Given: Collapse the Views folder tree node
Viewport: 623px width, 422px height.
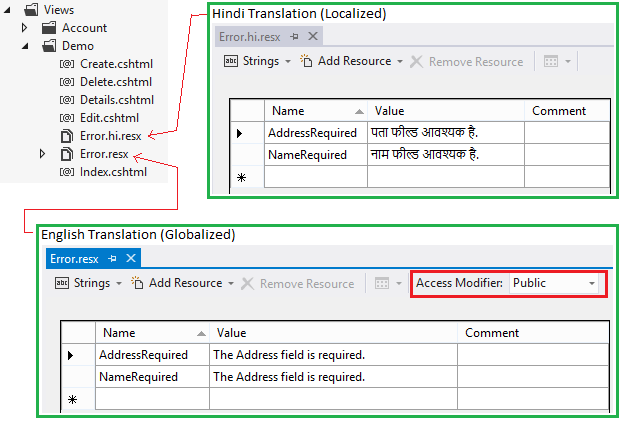Looking at the screenshot, I should click(x=7, y=10).
